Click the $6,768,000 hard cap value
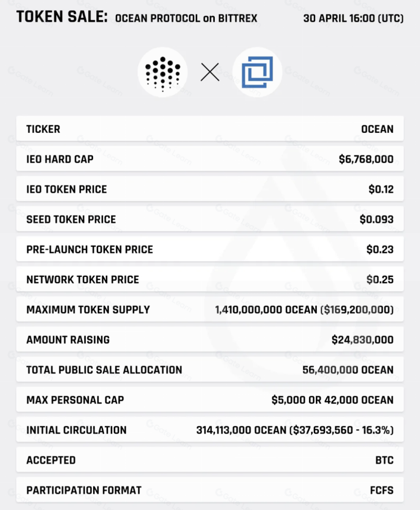420x510 pixels. [x=366, y=159]
